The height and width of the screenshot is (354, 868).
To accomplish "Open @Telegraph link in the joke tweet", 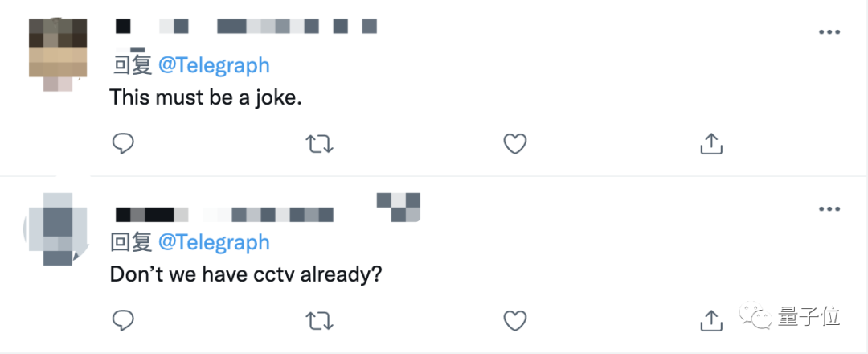I will 213,65.
